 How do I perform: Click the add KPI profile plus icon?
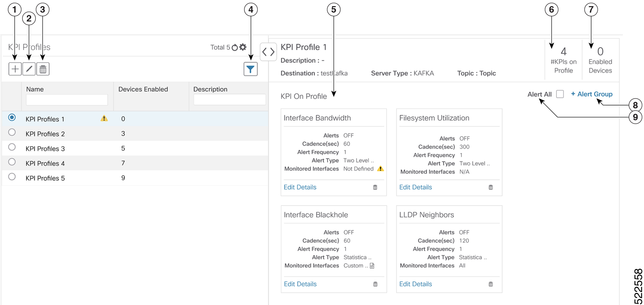15,69
